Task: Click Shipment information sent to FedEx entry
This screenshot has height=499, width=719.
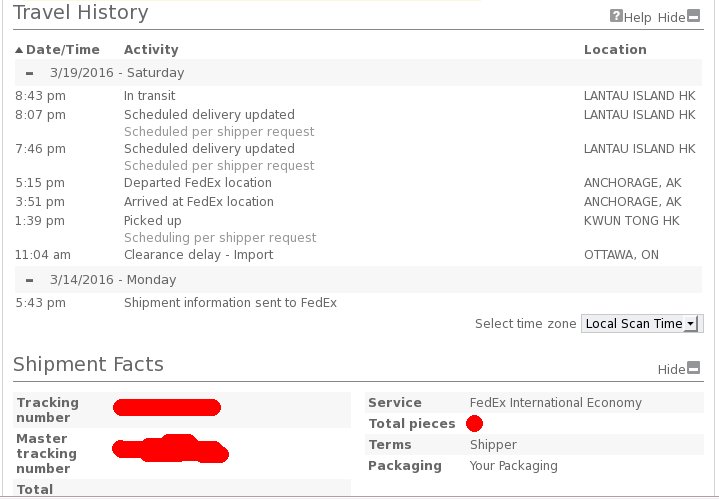Action: point(230,302)
